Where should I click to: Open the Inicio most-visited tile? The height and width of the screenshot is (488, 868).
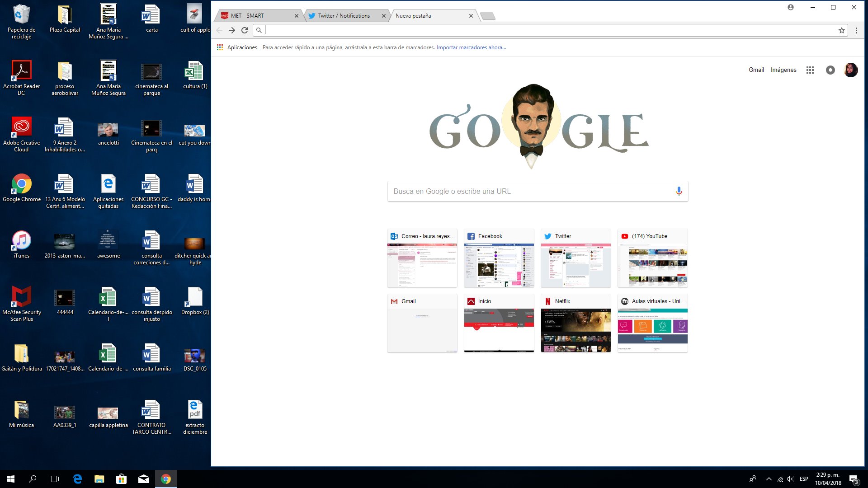pyautogui.click(x=499, y=323)
